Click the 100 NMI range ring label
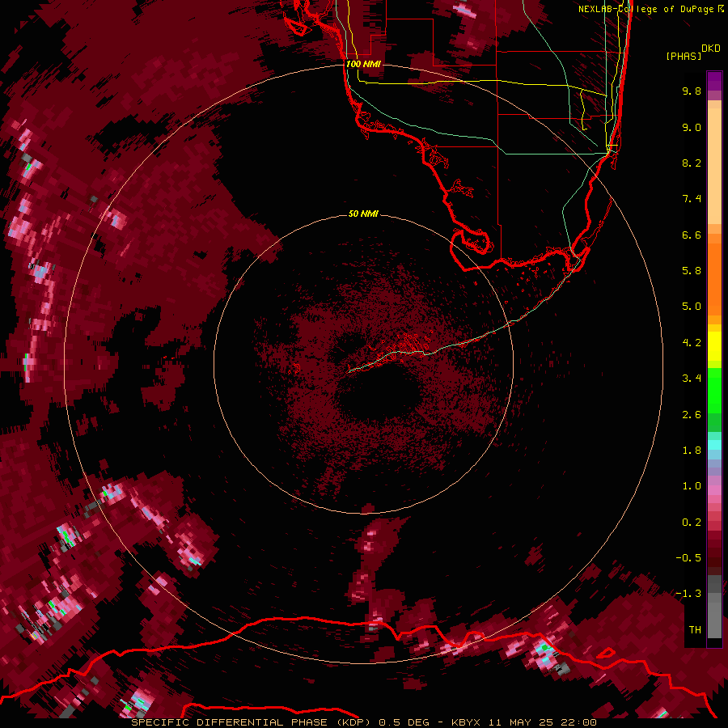 tap(363, 64)
